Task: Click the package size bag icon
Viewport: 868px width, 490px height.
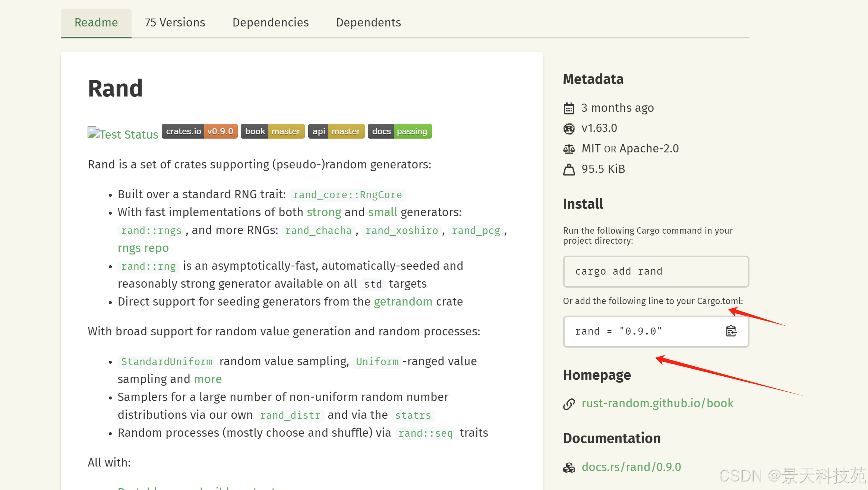Action: (569, 170)
